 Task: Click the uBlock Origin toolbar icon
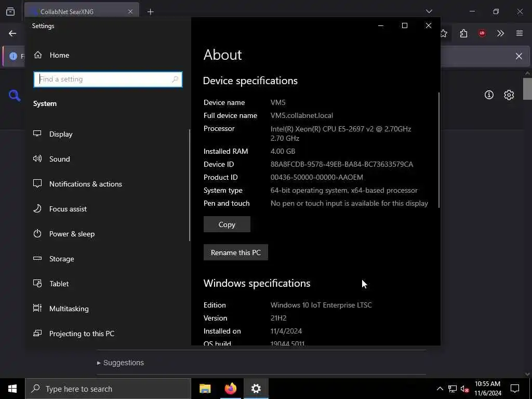coord(482,33)
